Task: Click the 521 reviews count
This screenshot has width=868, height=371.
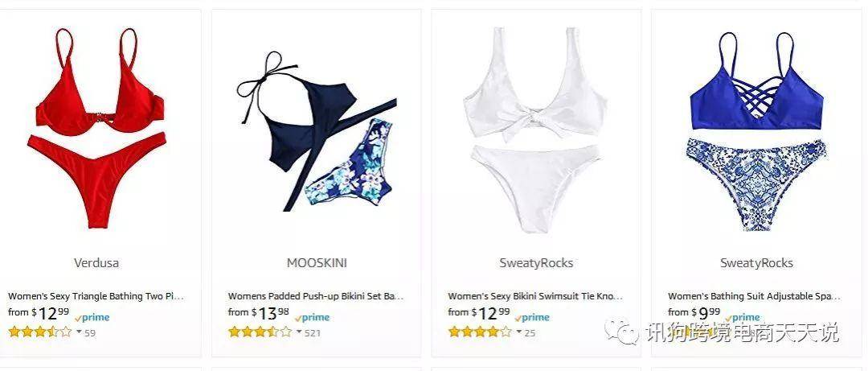Action: [x=312, y=332]
